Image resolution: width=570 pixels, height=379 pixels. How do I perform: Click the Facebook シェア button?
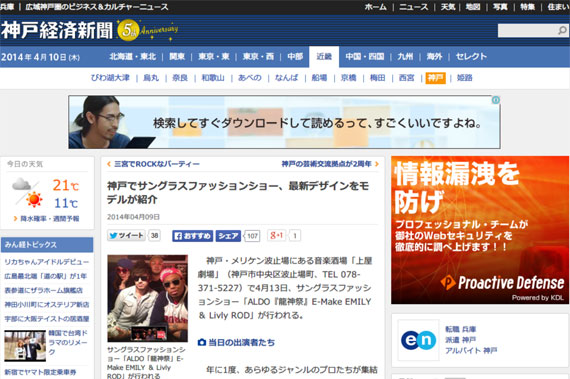pos(228,236)
